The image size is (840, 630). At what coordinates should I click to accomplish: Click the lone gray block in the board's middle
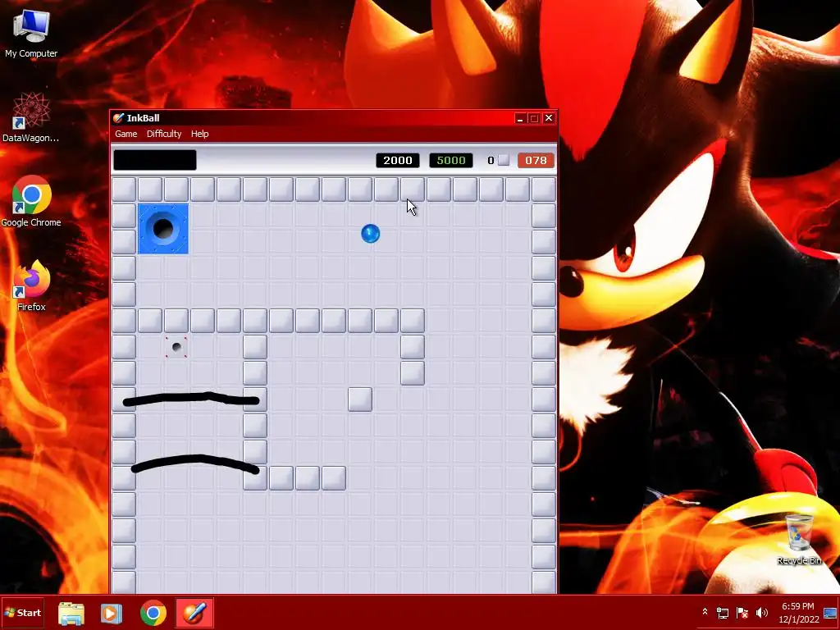pos(360,399)
